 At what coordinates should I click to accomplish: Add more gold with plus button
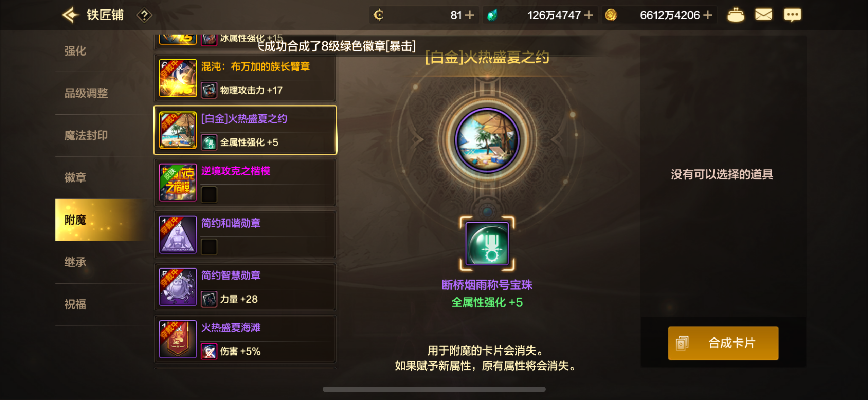tap(708, 15)
